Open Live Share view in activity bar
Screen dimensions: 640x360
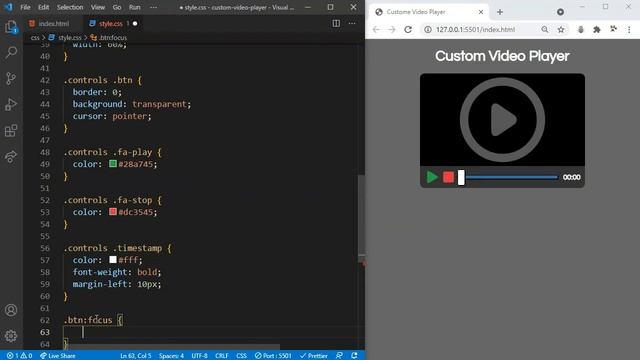(x=11, y=157)
